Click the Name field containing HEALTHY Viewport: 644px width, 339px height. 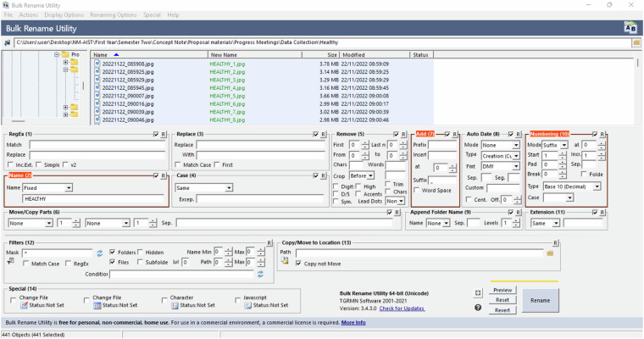(94, 199)
